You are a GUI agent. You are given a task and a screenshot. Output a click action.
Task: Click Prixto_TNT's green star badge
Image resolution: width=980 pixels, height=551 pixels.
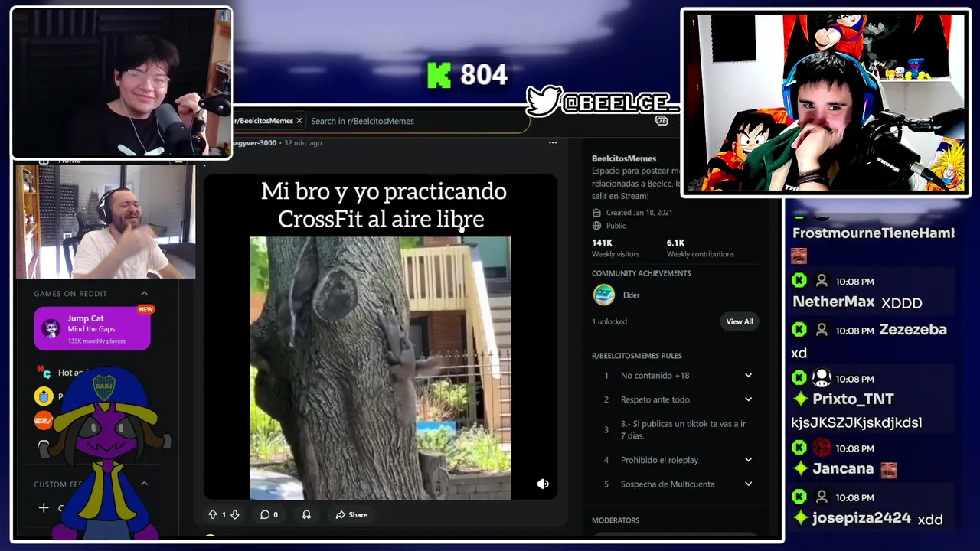801,399
